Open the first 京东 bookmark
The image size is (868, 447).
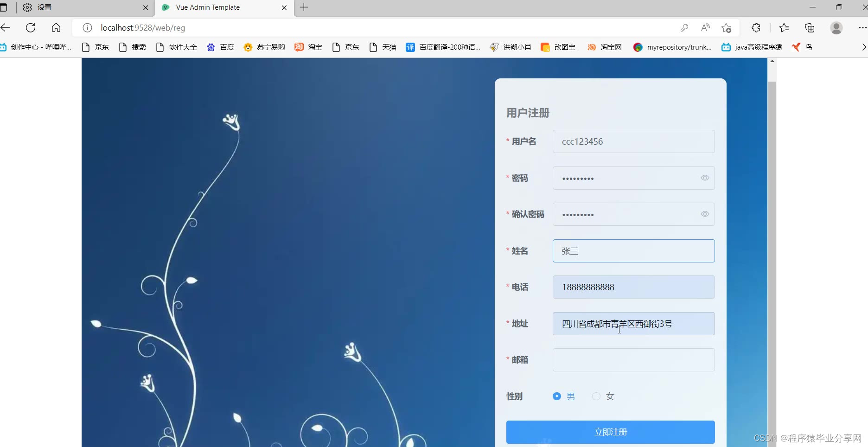(96, 47)
